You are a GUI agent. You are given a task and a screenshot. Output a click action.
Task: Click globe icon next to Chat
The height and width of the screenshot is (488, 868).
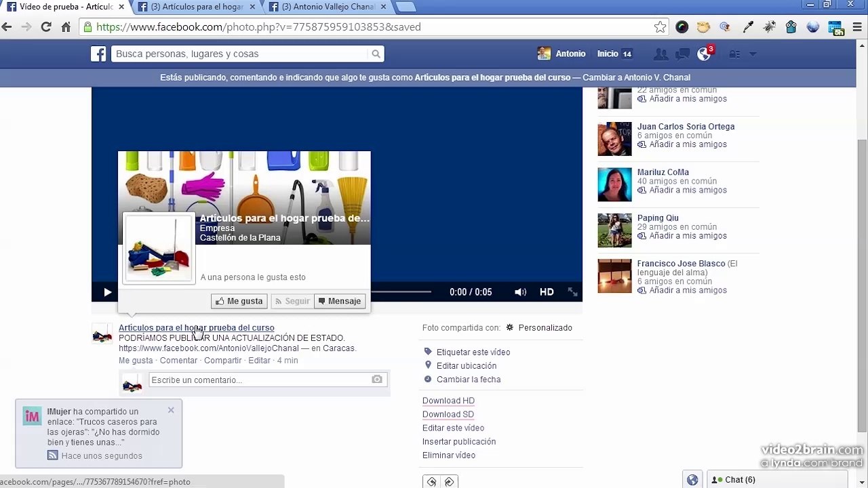[x=692, y=480]
